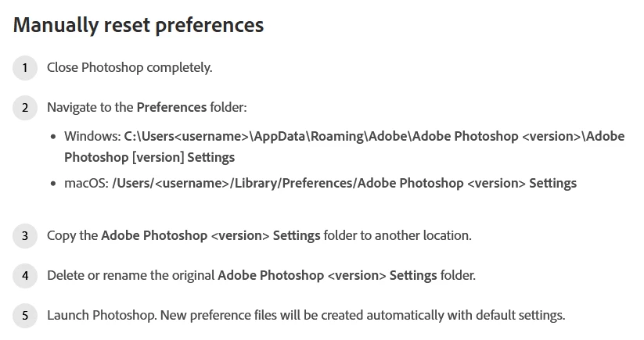Click bold 'Adobe Photoshop <version> Settings' in step 4
This screenshot has height=340, width=644.
click(x=327, y=276)
